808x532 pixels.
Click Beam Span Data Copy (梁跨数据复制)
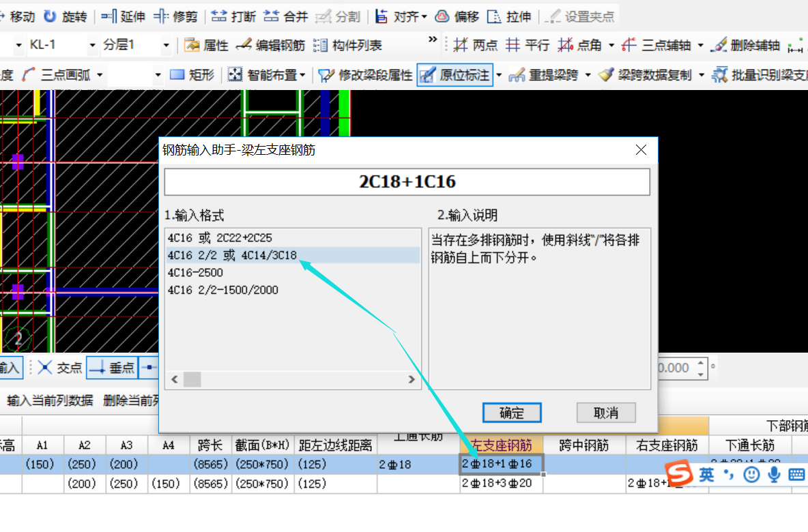pos(645,75)
